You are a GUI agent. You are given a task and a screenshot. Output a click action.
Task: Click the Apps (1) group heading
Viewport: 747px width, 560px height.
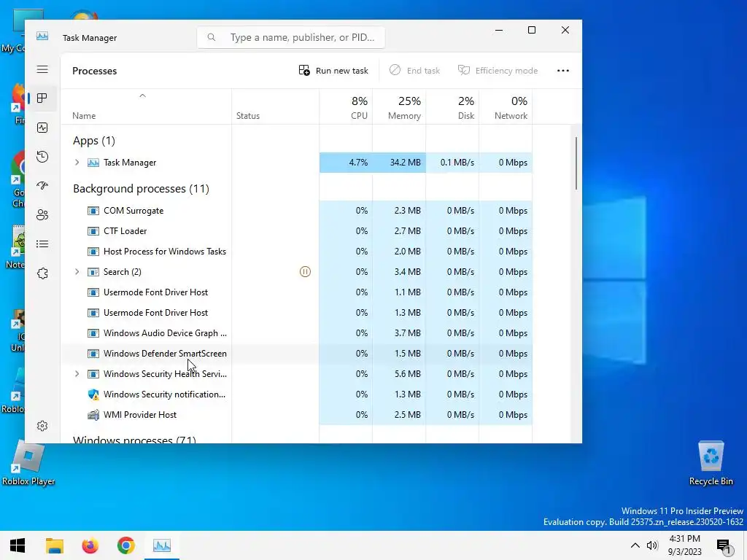point(94,141)
